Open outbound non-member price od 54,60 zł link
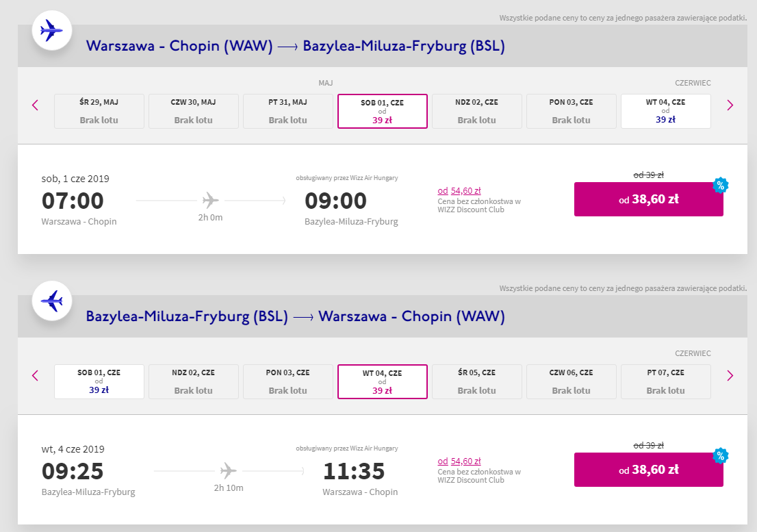The image size is (757, 532). pyautogui.click(x=459, y=191)
